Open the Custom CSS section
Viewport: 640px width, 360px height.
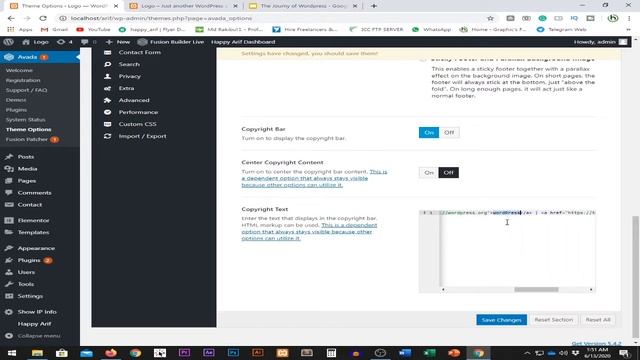pos(137,124)
